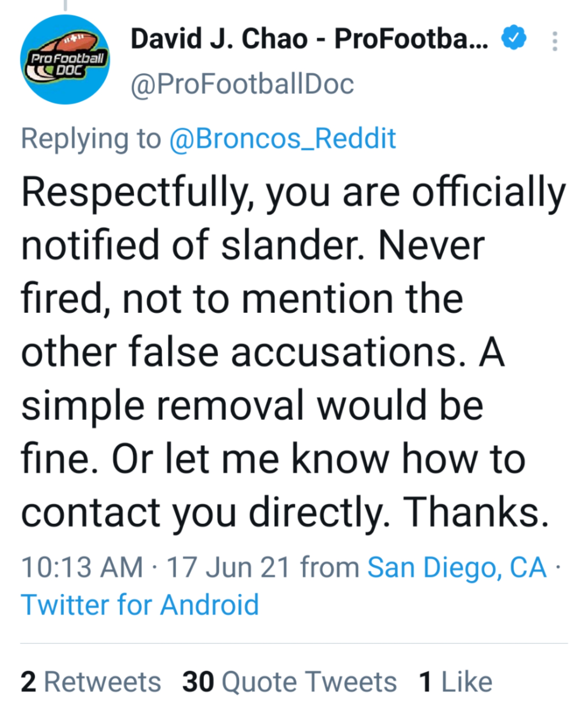The width and height of the screenshot is (588, 712).
Task: View the 30 Quote Tweets list
Action: (x=289, y=682)
